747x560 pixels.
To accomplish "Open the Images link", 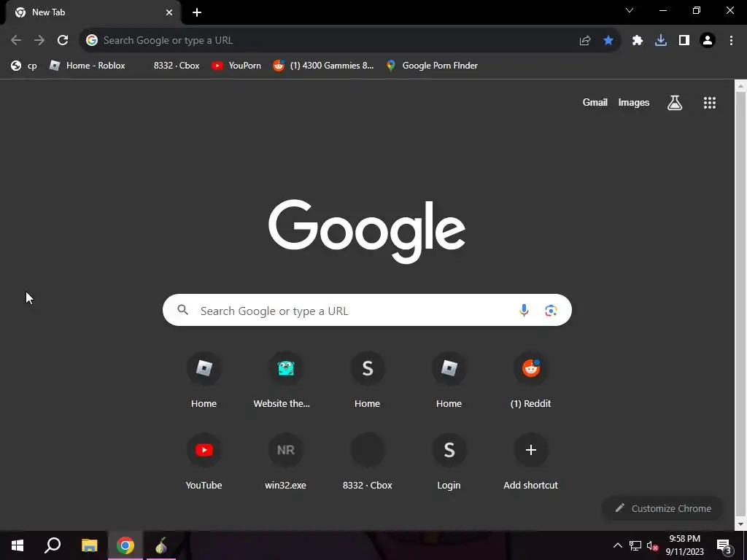I will tap(634, 102).
